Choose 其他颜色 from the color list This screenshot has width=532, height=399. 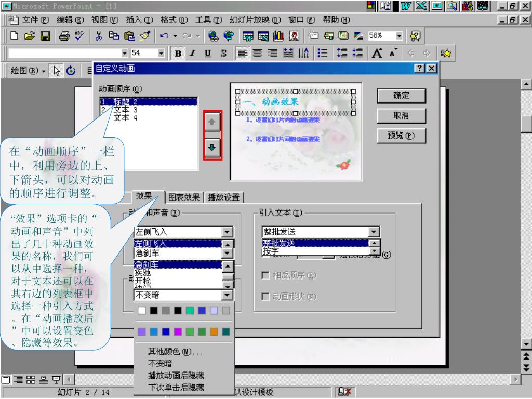(176, 352)
